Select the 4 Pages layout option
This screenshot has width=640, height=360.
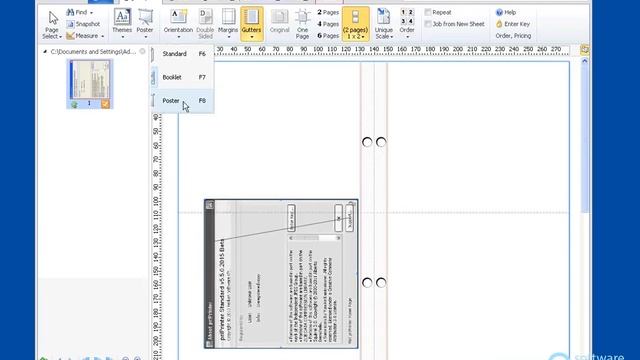(328, 24)
